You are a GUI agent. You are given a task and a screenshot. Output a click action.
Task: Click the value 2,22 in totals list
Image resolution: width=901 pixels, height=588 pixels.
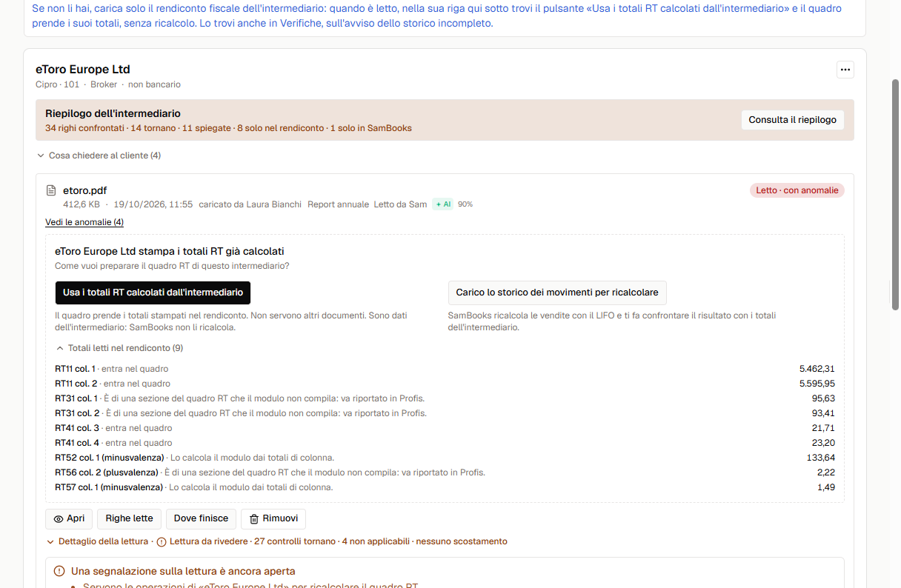[826, 472]
